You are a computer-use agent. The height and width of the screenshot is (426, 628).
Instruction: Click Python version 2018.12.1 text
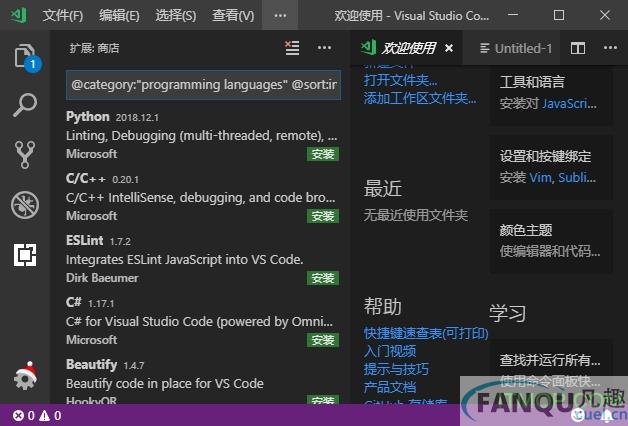137,118
